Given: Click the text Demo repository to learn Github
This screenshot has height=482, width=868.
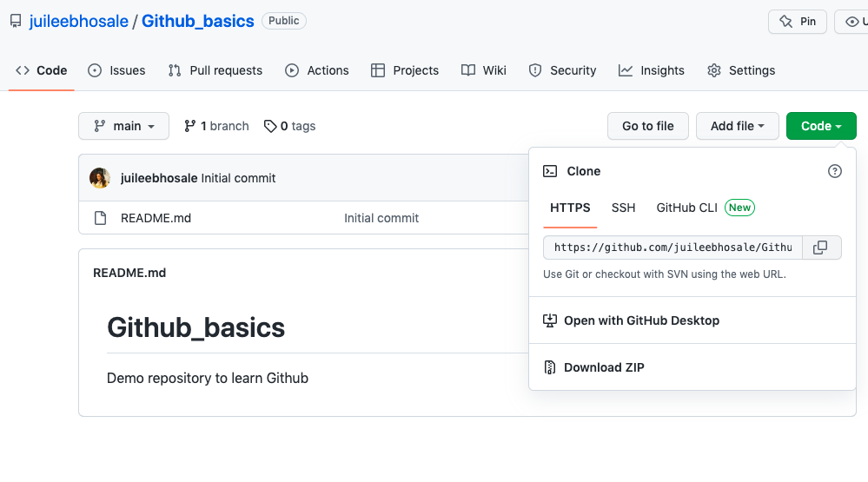Looking at the screenshot, I should click(x=208, y=378).
